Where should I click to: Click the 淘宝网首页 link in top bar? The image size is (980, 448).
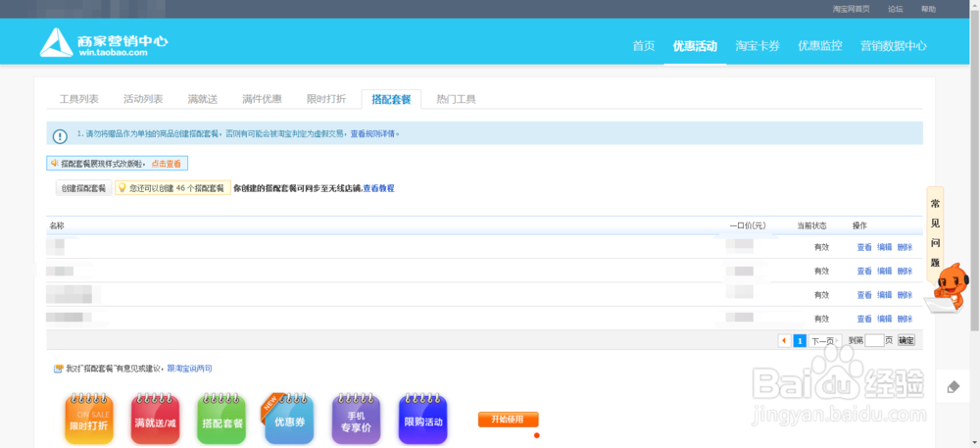point(852,9)
